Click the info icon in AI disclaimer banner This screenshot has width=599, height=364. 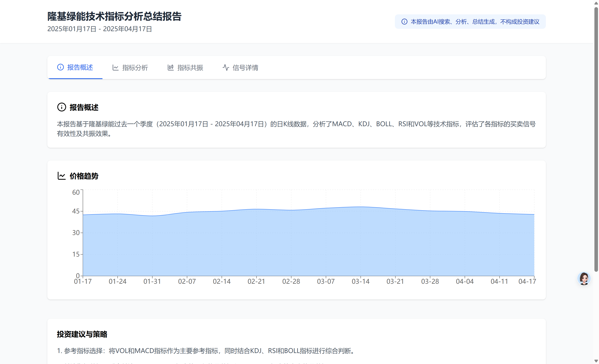coord(404,22)
